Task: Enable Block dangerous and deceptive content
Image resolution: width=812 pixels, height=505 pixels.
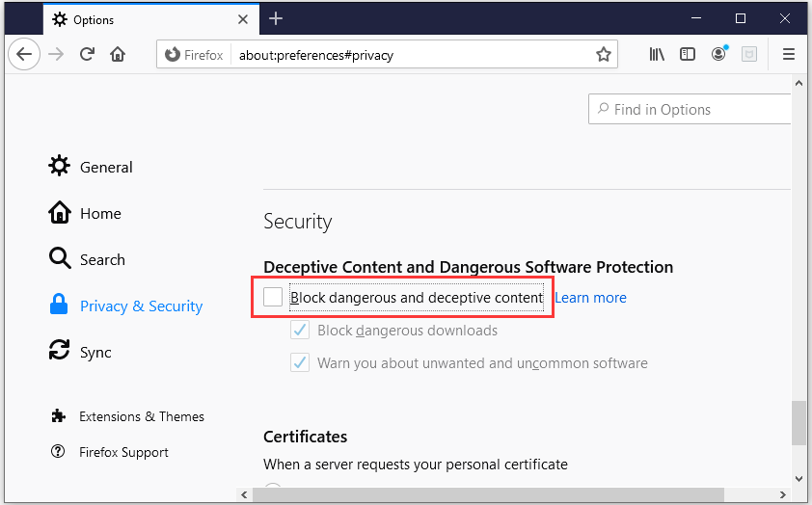Action: click(273, 297)
